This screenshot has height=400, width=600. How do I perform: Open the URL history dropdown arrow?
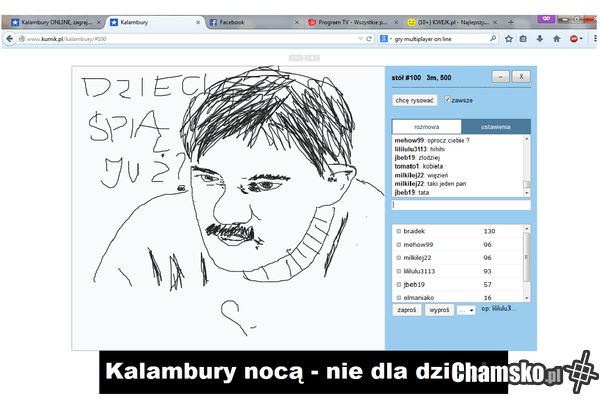point(357,38)
